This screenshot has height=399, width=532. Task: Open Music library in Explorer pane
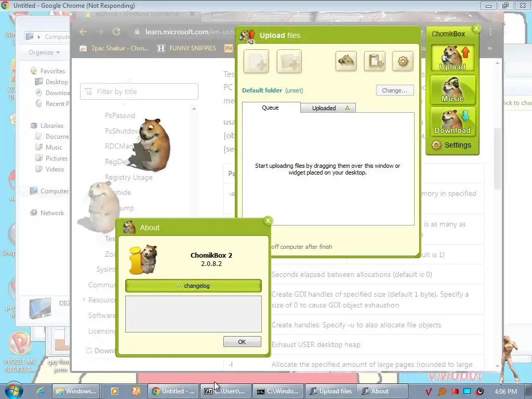click(x=49, y=147)
